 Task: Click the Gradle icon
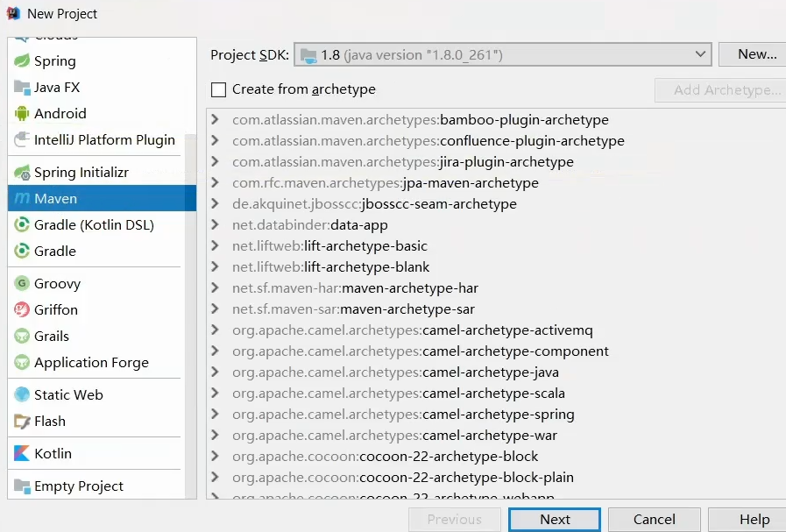[x=22, y=251]
